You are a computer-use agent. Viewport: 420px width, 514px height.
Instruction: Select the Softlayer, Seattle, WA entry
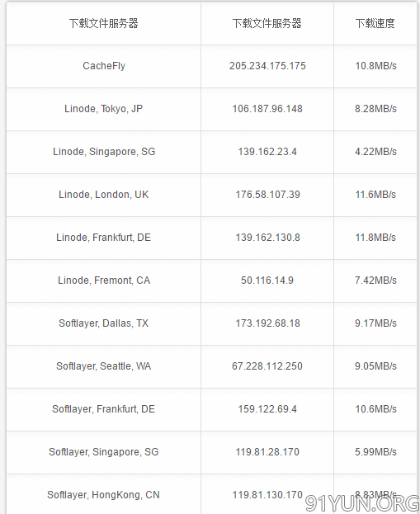pyautogui.click(x=104, y=366)
